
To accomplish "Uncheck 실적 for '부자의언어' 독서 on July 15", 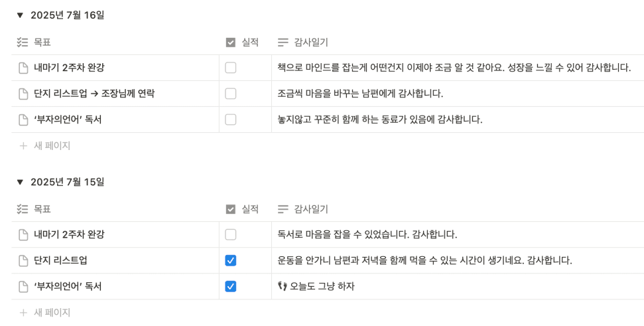I will pos(231,287).
